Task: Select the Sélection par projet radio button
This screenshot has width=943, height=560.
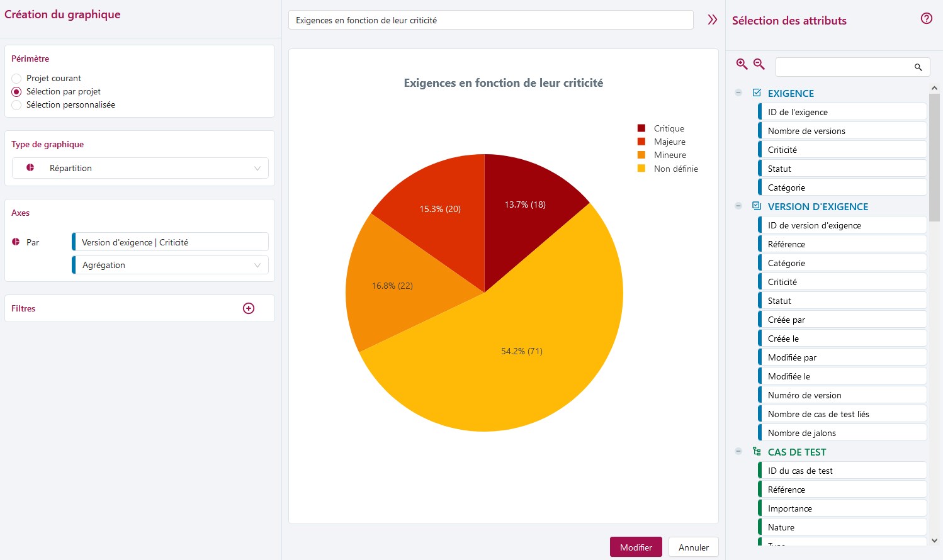Action: [17, 92]
